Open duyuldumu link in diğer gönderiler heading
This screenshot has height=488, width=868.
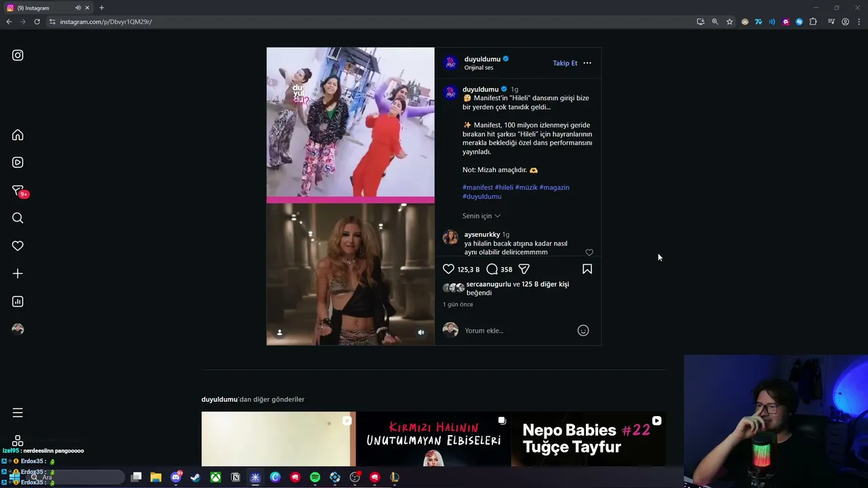(220, 400)
